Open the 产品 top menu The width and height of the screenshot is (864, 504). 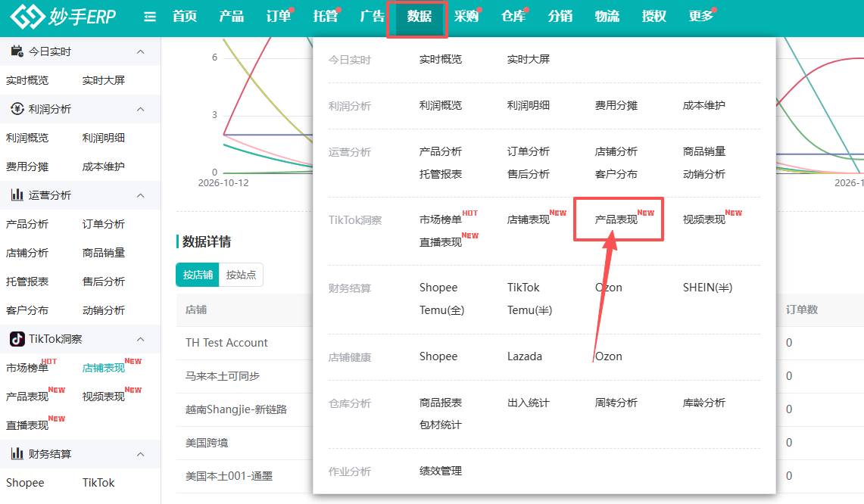point(232,17)
